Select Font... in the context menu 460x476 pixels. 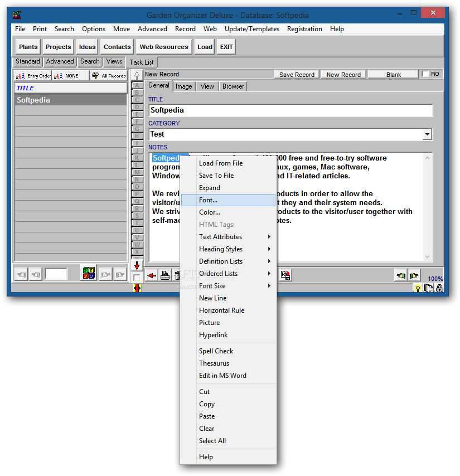point(228,200)
